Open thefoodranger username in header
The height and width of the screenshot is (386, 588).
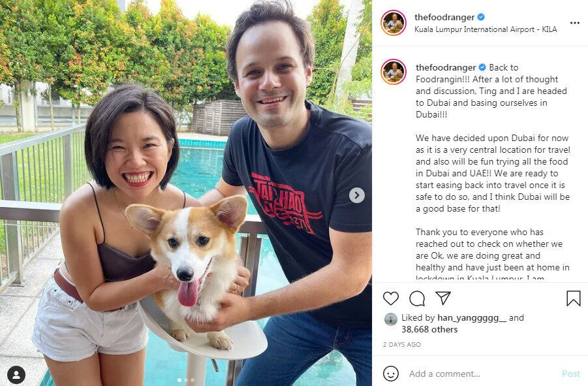pos(444,17)
